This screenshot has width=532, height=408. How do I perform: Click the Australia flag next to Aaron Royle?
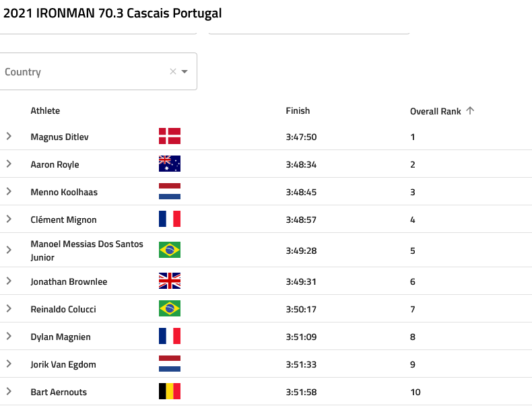point(170,164)
